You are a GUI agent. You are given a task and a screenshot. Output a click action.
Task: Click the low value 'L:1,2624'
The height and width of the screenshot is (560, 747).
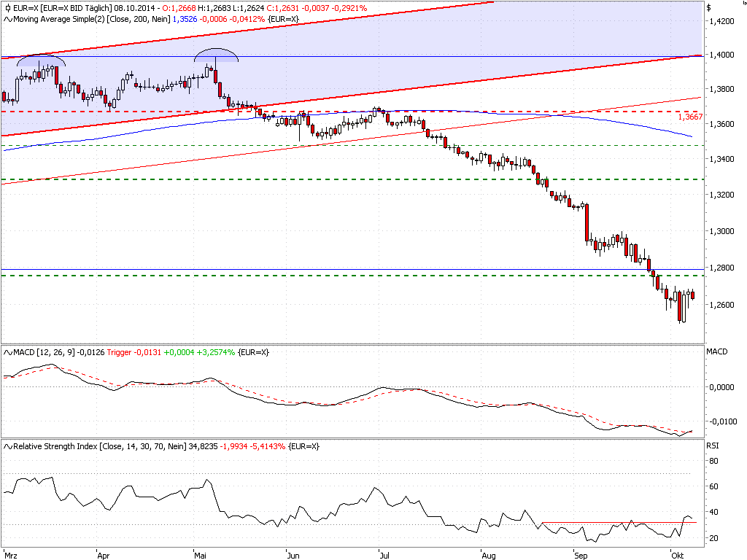click(249, 8)
